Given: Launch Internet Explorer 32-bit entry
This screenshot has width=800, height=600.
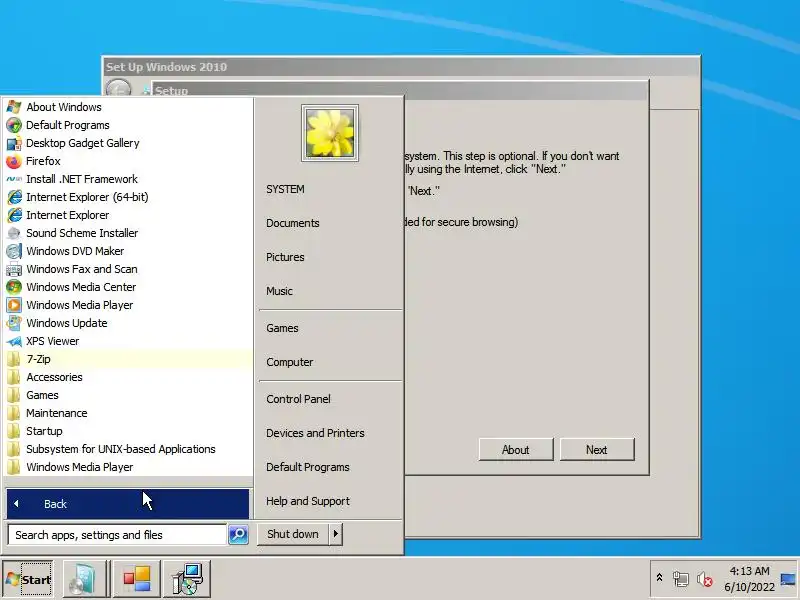Looking at the screenshot, I should [x=129, y=215].
